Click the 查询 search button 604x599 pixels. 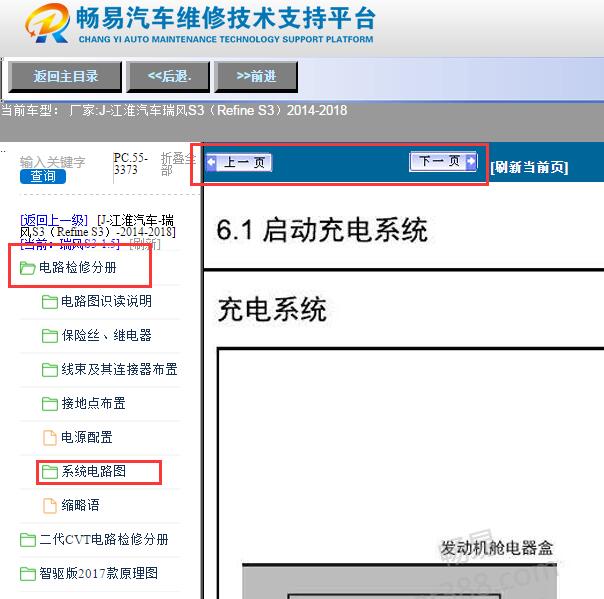point(43,176)
